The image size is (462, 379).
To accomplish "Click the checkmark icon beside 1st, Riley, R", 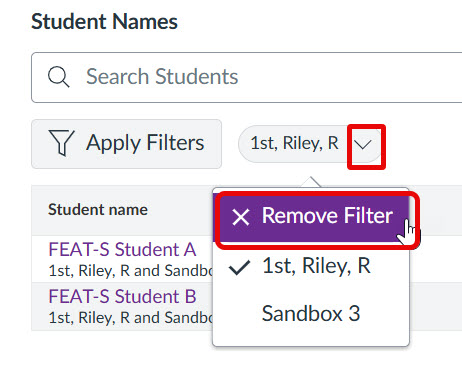I will pos(239,267).
